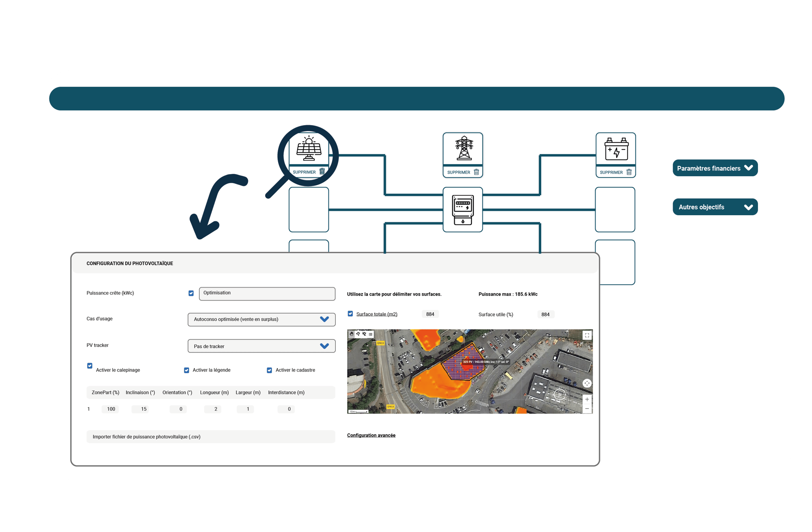The image size is (812, 532).
Task: Select the draw polygon tool on map
Action: pyautogui.click(x=358, y=334)
